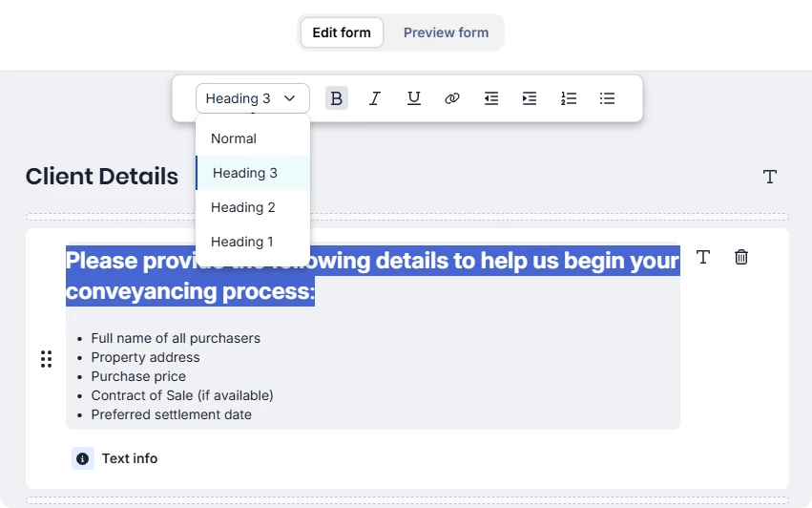The image size is (812, 508).
Task: Switch to Preview form tab
Action: pyautogui.click(x=446, y=32)
